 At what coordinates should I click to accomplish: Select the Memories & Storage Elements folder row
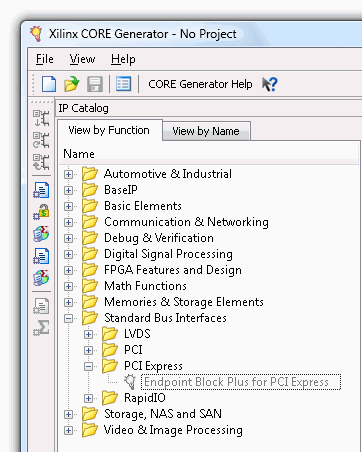click(173, 302)
